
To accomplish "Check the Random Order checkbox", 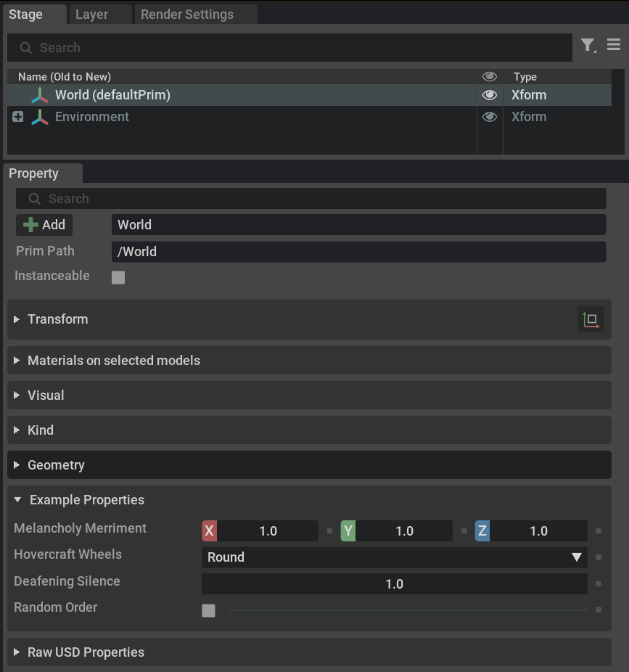I will pos(209,610).
